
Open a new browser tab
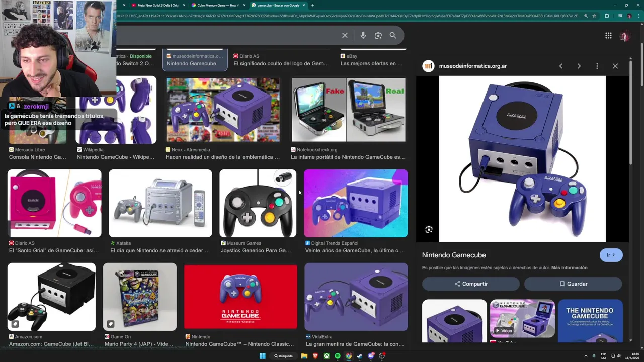coord(312,5)
